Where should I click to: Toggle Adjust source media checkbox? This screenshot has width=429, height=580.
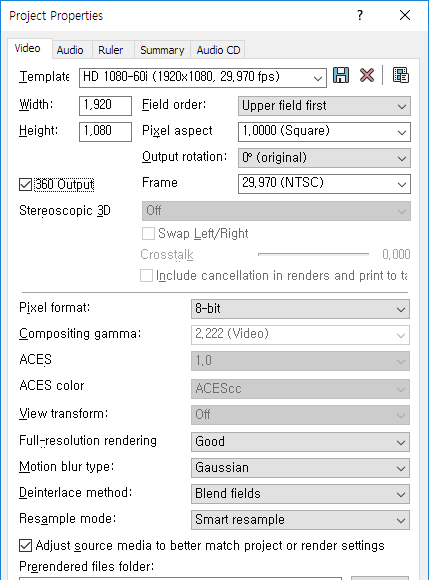[26, 546]
